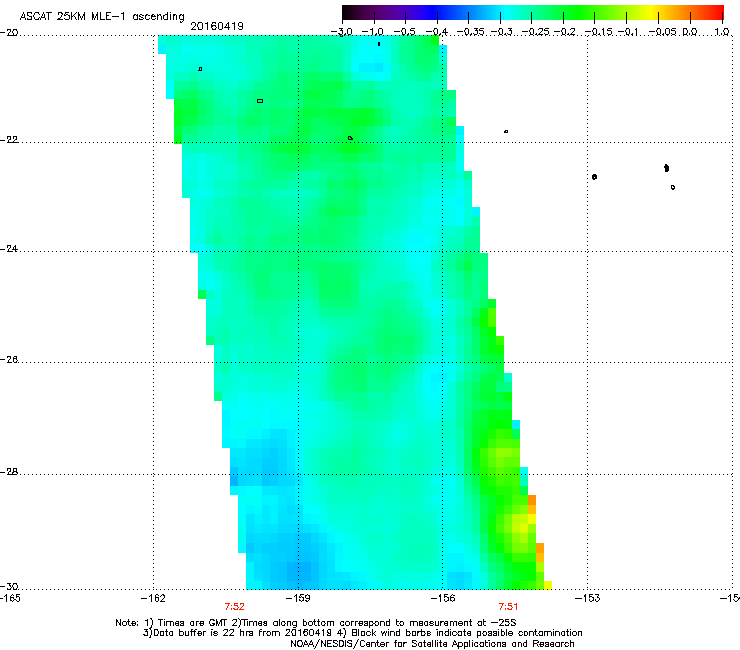Click the note line '3)Data buffer is 22 hrs'
Screen dimensions: 740x650
coord(362,633)
